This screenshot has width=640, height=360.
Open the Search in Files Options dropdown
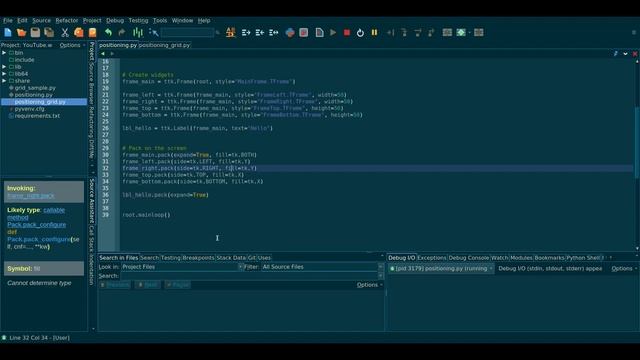tap(369, 285)
